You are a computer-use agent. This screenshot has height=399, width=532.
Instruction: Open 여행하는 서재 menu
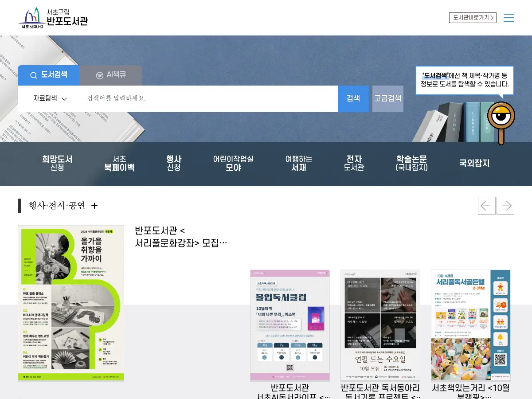pyautogui.click(x=299, y=163)
